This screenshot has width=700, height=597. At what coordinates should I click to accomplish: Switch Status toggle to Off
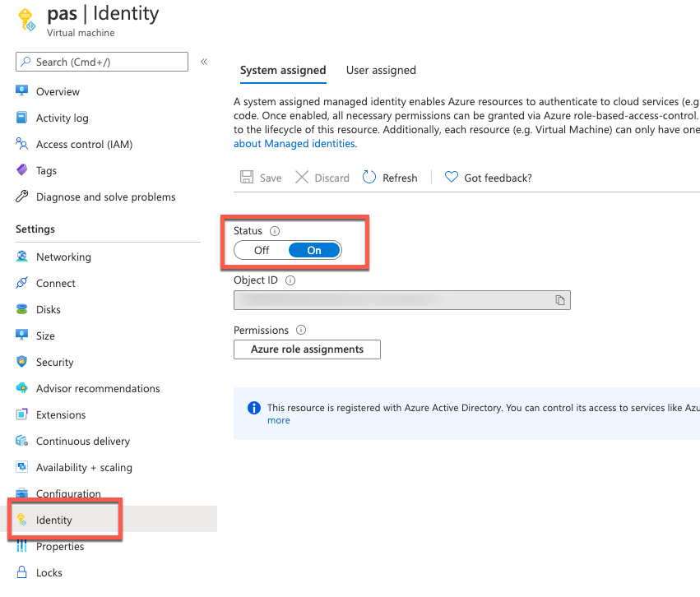click(262, 250)
